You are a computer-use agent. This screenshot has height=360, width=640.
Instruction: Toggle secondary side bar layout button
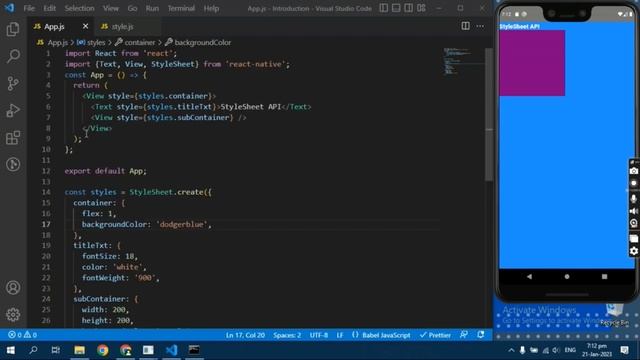tap(409, 8)
